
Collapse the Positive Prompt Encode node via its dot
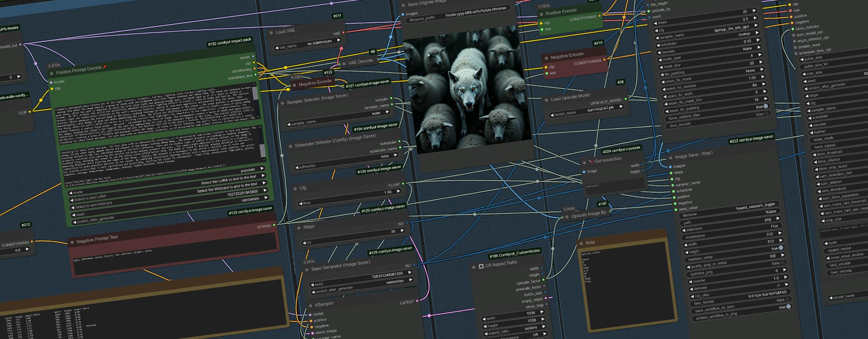pyautogui.click(x=52, y=73)
